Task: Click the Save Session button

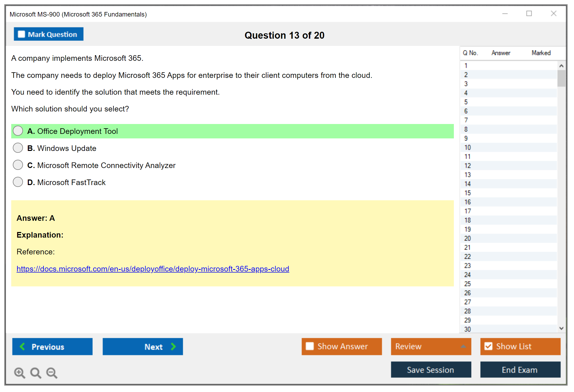Action: 431,370
